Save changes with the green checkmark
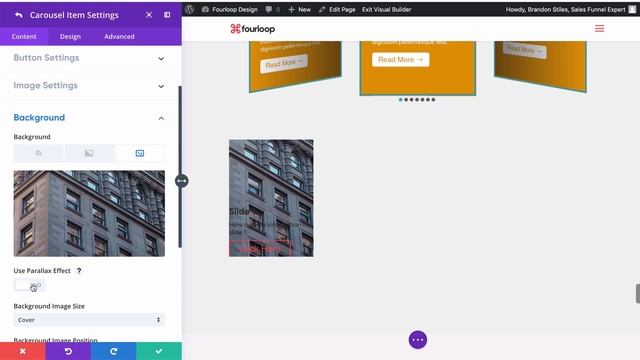Image resolution: width=640 pixels, height=360 pixels. click(159, 351)
